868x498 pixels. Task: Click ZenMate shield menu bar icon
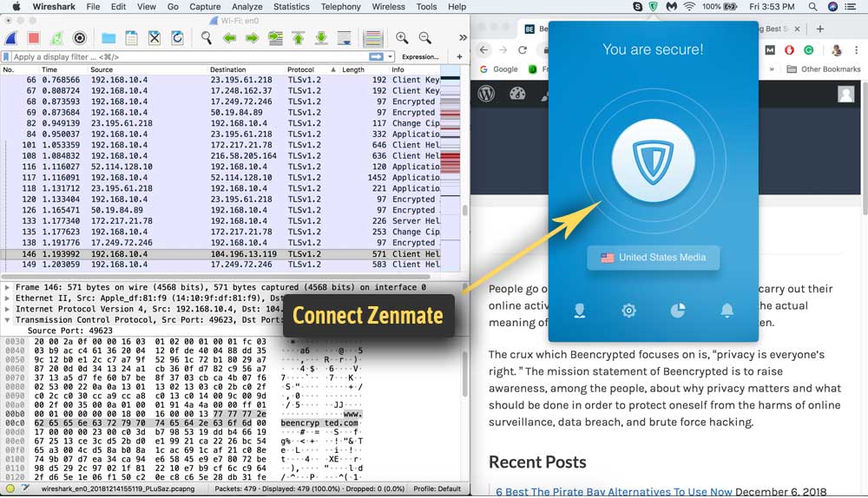coord(654,7)
